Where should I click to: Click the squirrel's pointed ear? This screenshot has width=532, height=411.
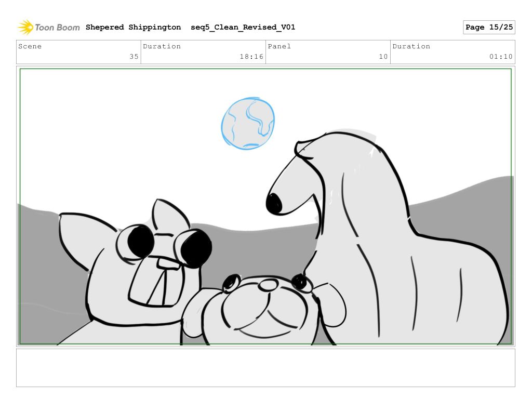(x=167, y=215)
